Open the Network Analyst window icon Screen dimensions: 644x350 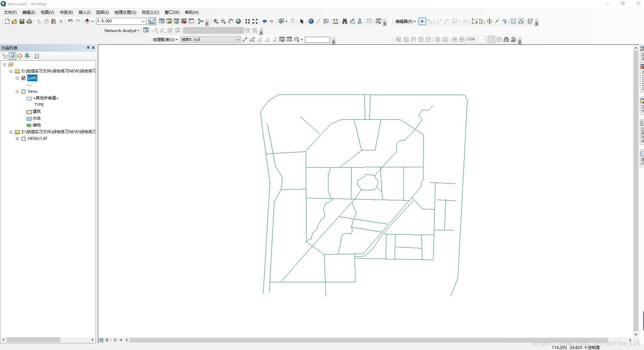146,30
